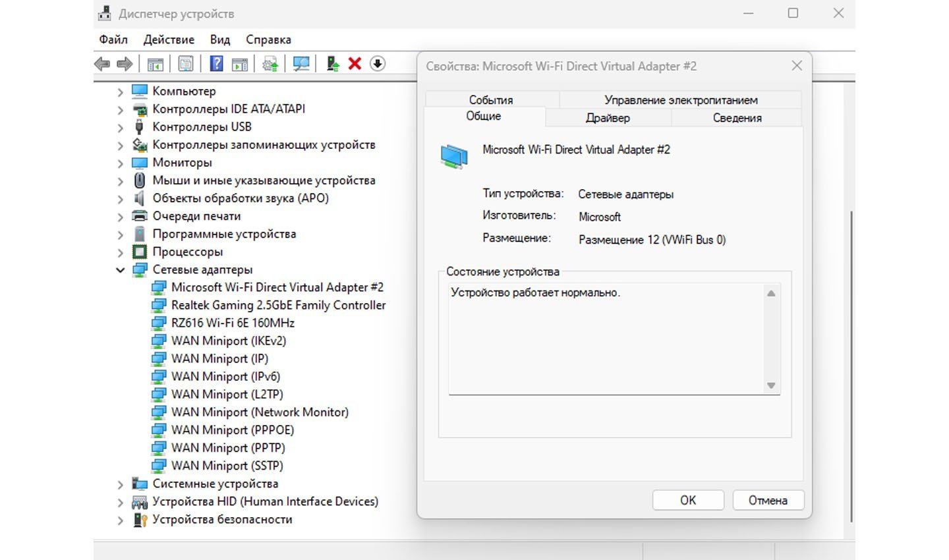Expand the Системные устройства node
The width and height of the screenshot is (949, 560).
coord(120,484)
